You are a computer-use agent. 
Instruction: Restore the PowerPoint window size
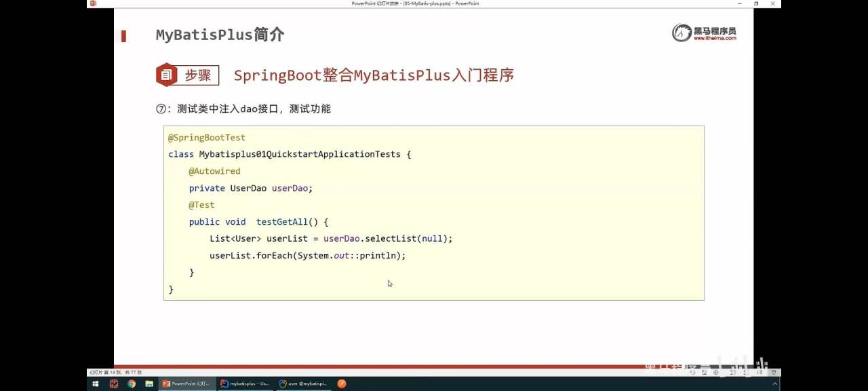(x=756, y=3)
